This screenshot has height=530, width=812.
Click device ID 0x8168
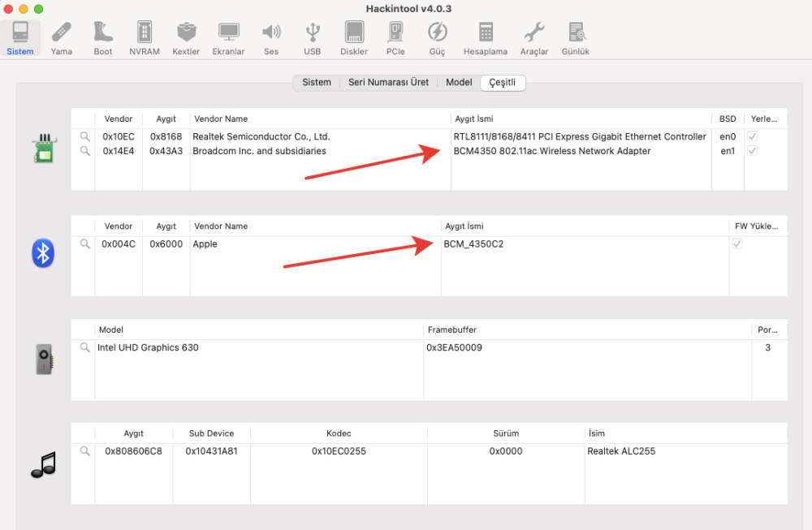[x=166, y=136]
